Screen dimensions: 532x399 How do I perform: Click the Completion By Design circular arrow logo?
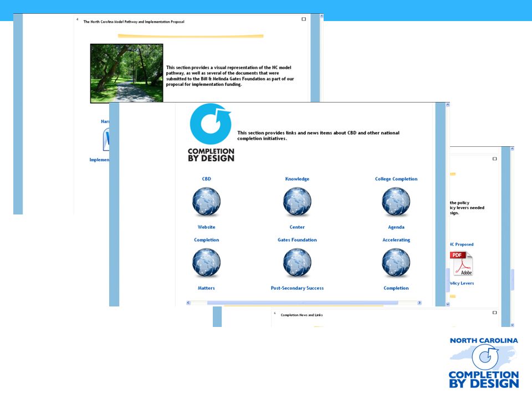(x=211, y=124)
